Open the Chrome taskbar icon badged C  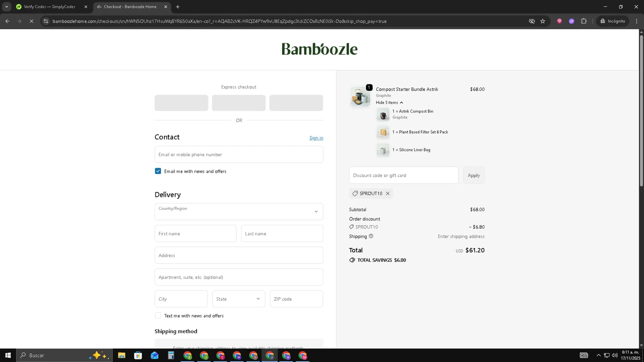point(220,355)
